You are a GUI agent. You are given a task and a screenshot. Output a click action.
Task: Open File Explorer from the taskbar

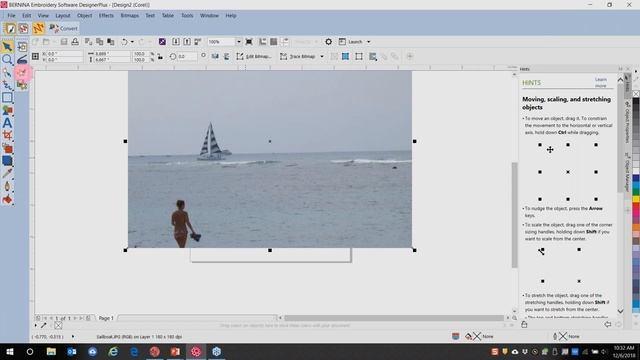(51, 351)
